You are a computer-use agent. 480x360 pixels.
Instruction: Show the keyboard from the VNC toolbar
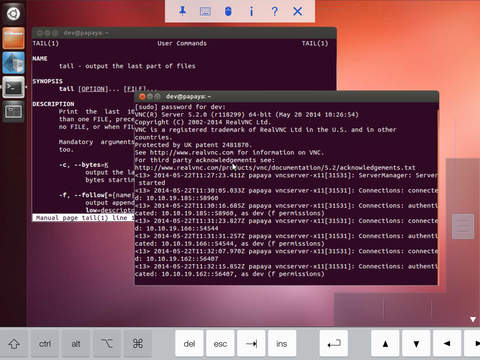tap(205, 12)
